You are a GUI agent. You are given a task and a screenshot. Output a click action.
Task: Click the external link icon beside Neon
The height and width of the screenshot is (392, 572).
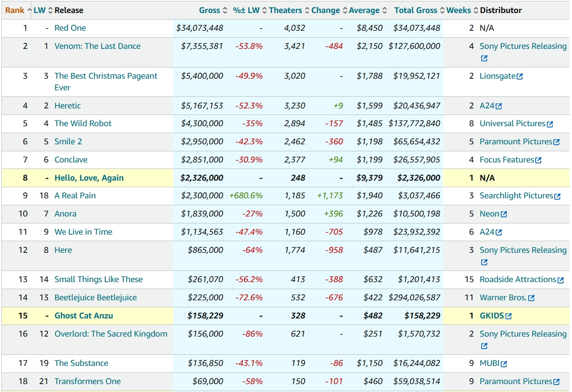(504, 214)
